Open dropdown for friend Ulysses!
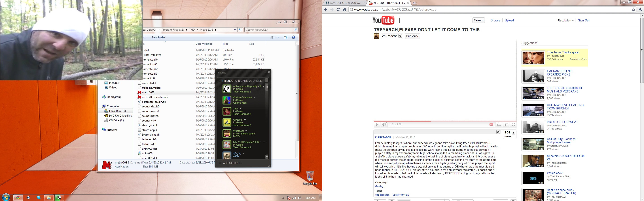Viewport: 644px width, 201px height. point(245,120)
